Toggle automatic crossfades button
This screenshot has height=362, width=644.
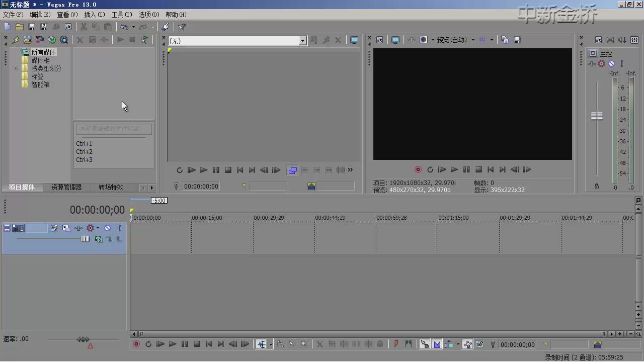tap(437, 344)
